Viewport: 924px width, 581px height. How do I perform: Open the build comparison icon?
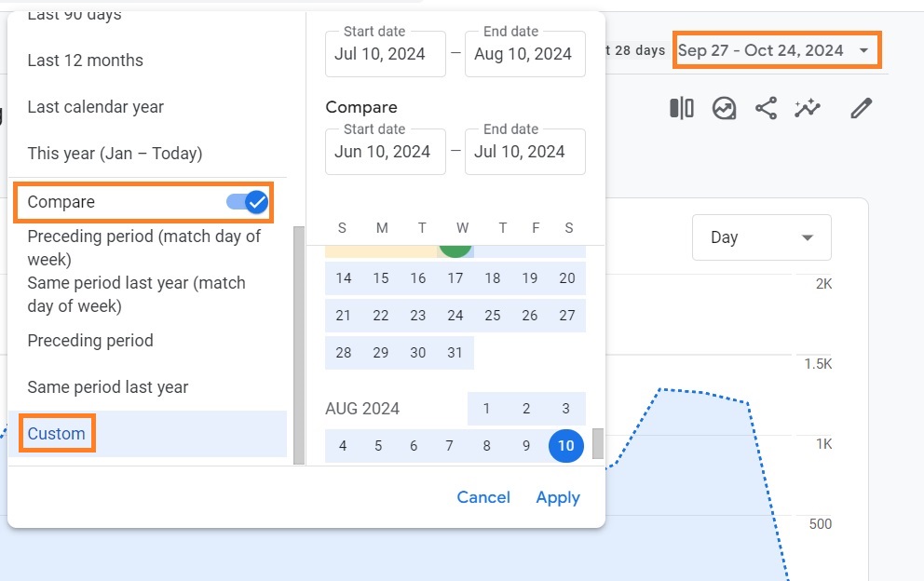coord(681,108)
